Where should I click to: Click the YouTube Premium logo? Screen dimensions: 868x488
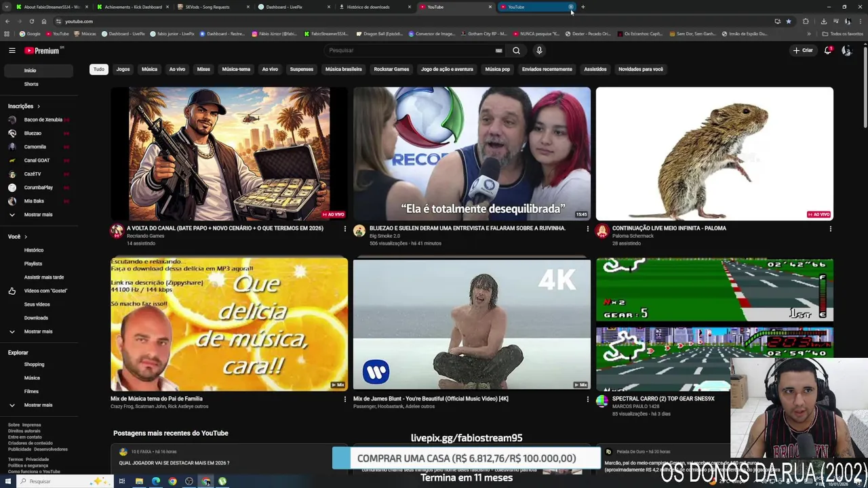click(x=42, y=50)
